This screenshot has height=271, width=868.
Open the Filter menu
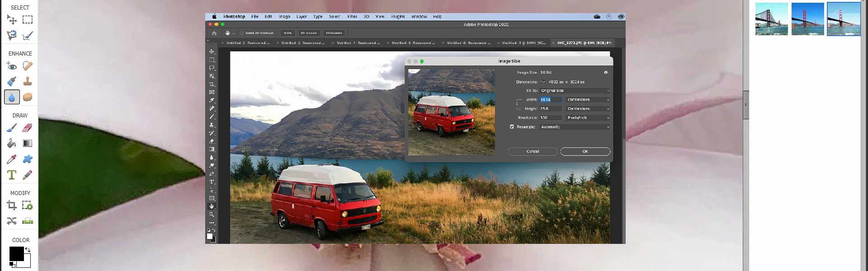point(352,17)
